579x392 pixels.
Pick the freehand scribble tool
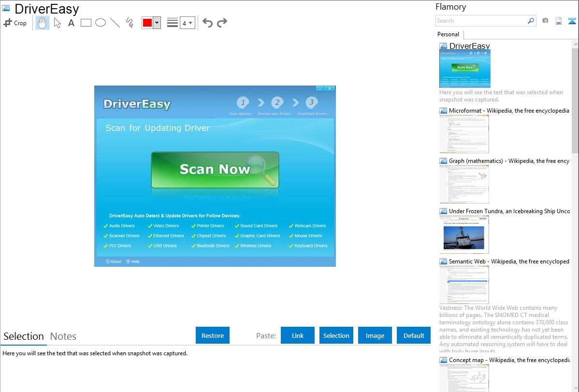(130, 23)
